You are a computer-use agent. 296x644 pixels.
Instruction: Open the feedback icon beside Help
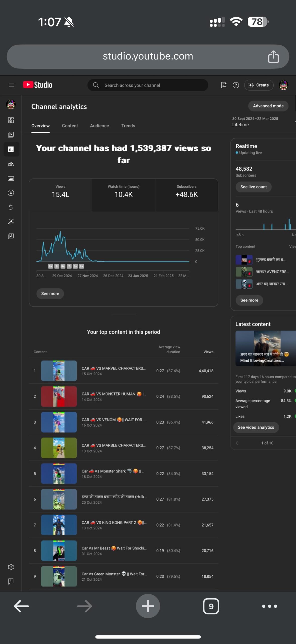(224, 85)
